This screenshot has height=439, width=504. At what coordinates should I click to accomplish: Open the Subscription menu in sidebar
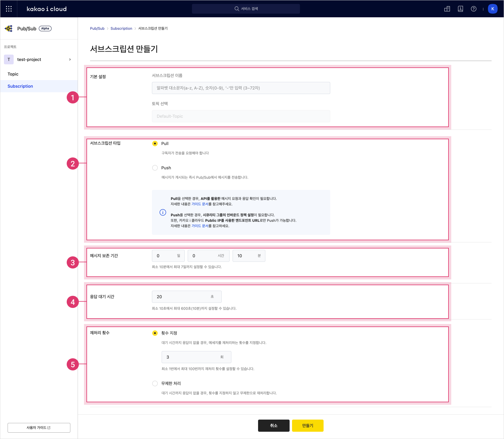point(39,86)
